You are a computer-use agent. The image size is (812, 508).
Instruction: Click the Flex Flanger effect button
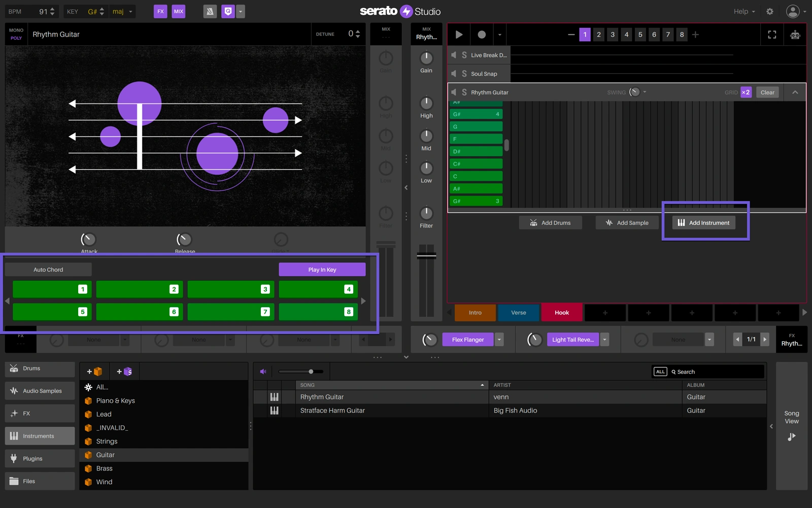pyautogui.click(x=468, y=339)
